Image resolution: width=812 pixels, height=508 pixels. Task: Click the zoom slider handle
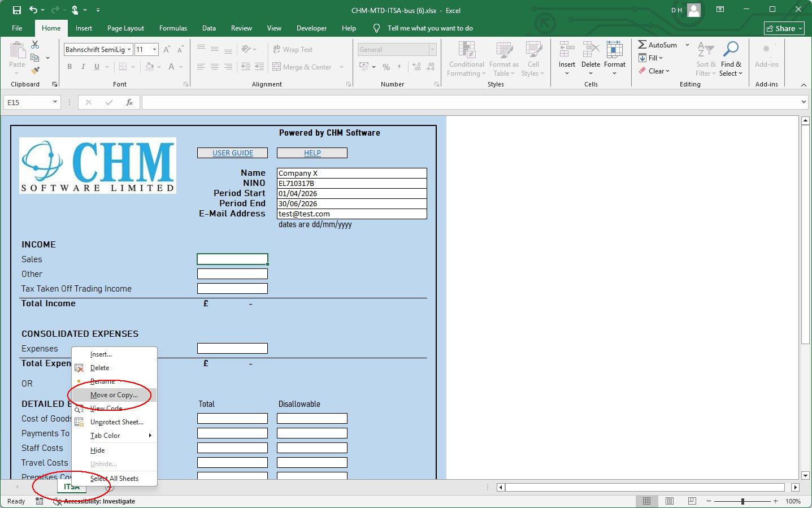click(x=742, y=501)
